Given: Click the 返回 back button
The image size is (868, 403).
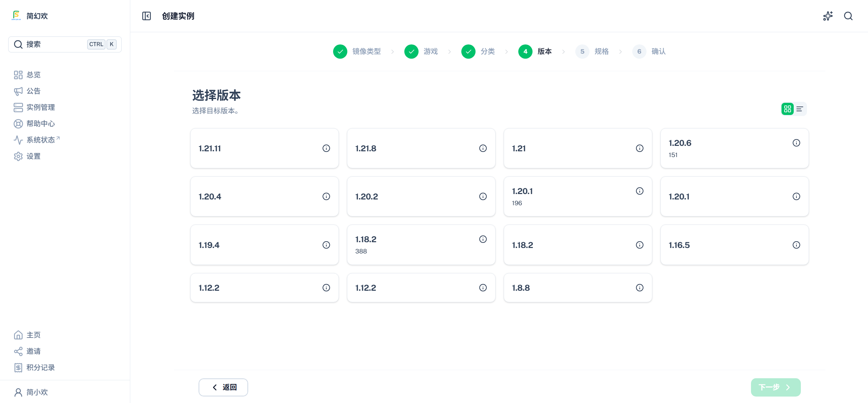Looking at the screenshot, I should pos(223,387).
